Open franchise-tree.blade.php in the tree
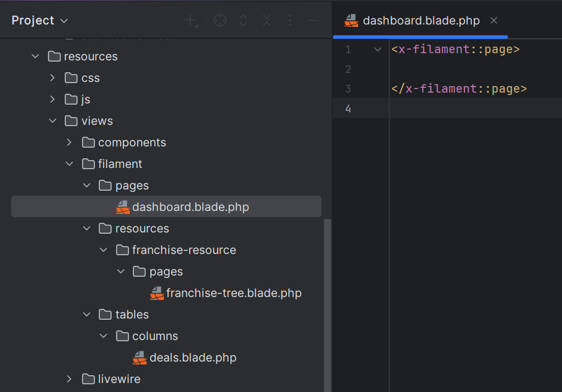The width and height of the screenshot is (562, 392). 233,293
